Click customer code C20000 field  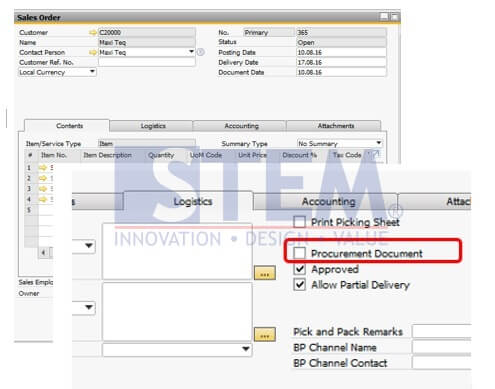pyautogui.click(x=147, y=32)
